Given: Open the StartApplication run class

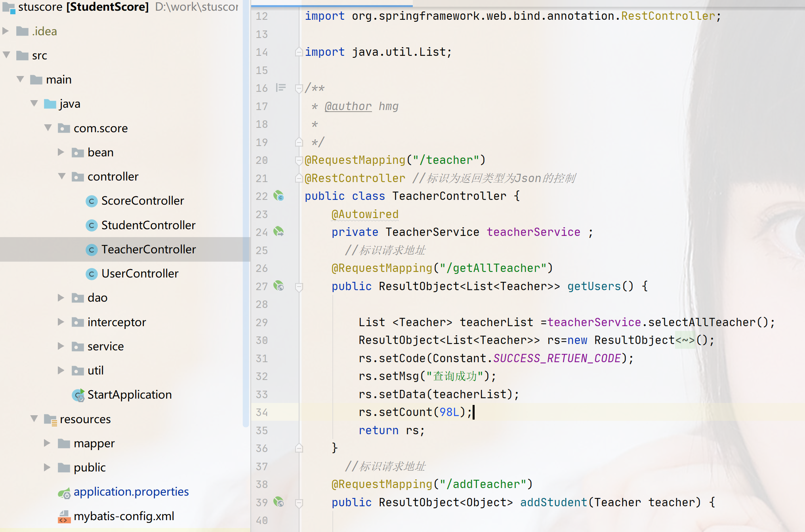Looking at the screenshot, I should pyautogui.click(x=129, y=395).
